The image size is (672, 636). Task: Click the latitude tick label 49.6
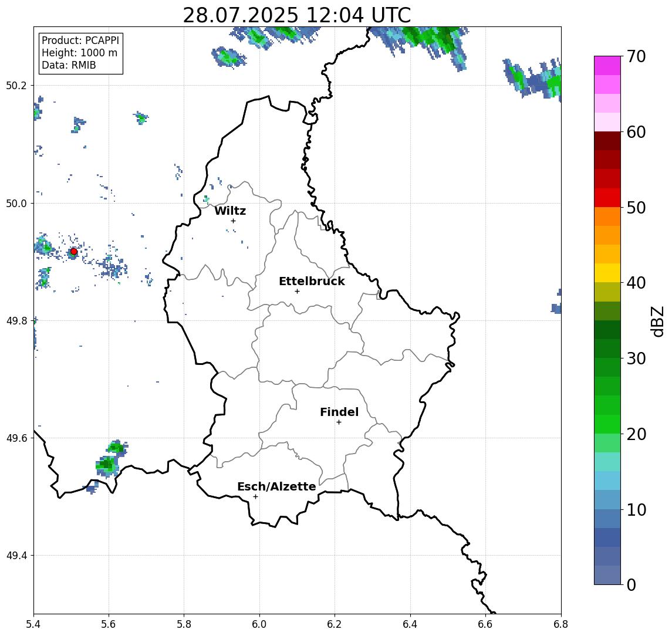click(16, 438)
